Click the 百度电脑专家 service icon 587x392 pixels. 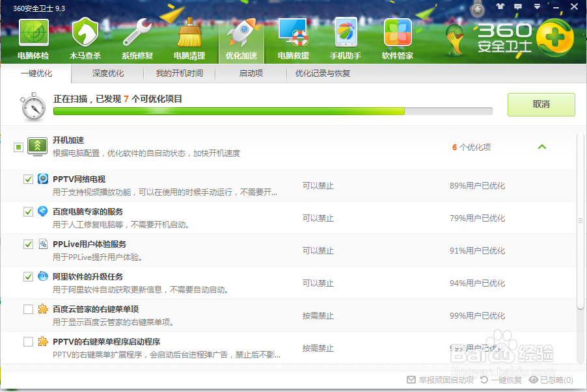[43, 211]
